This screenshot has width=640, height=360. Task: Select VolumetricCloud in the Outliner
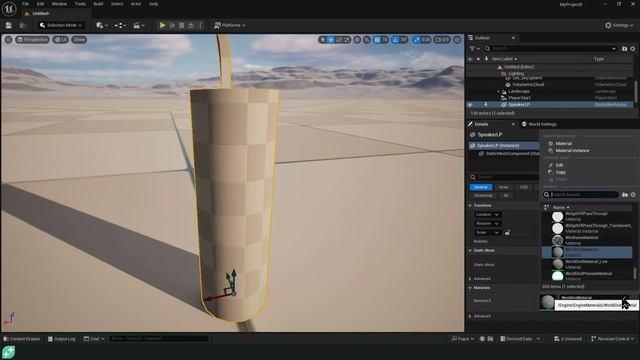[528, 84]
